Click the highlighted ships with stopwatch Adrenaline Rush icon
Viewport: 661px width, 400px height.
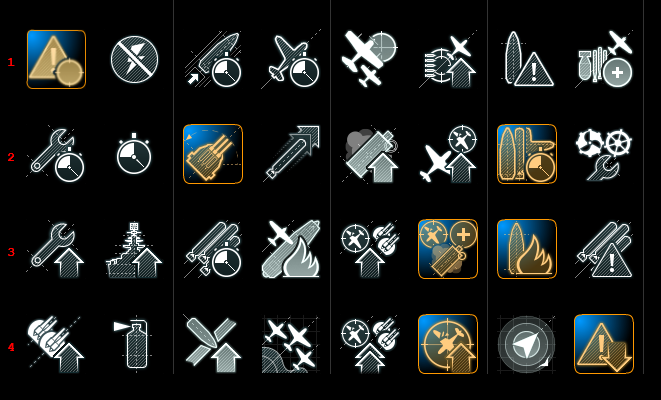pos(527,154)
